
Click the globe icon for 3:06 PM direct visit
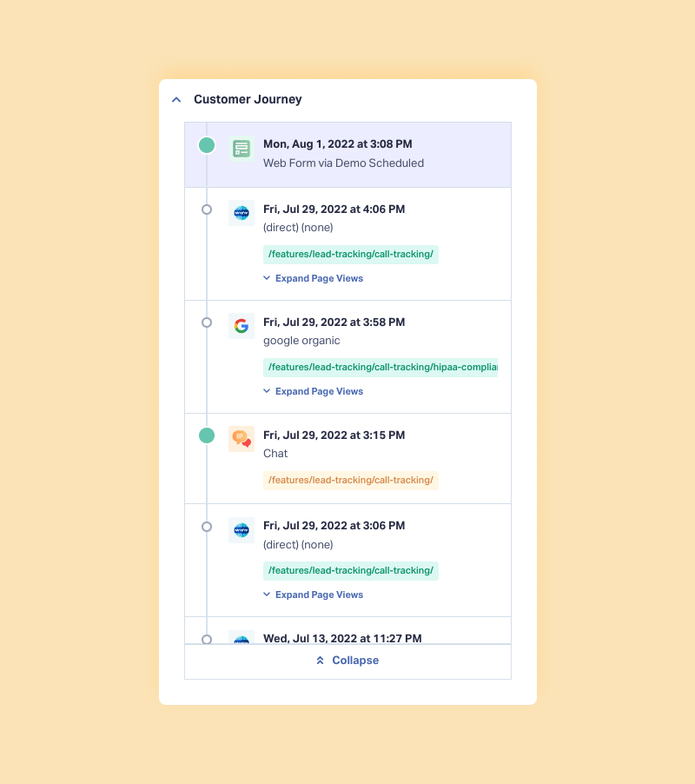(x=242, y=530)
